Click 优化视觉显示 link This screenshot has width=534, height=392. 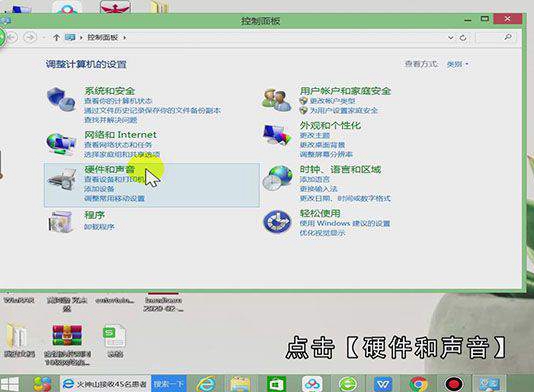[x=322, y=233]
